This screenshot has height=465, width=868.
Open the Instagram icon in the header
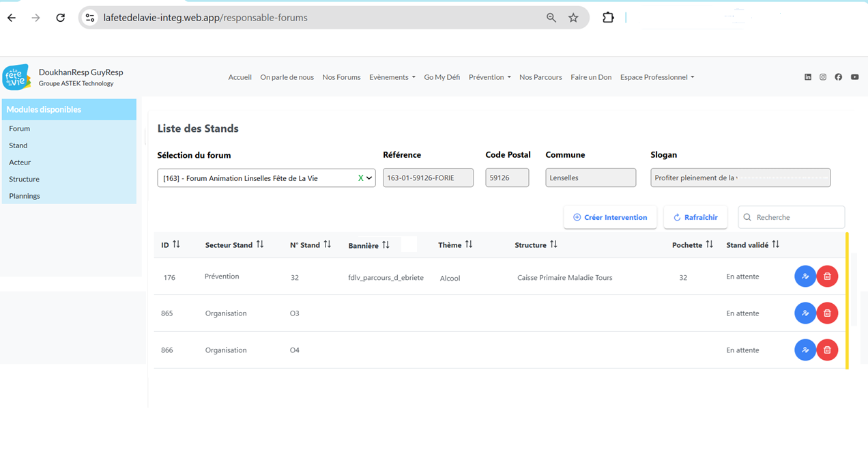point(823,77)
